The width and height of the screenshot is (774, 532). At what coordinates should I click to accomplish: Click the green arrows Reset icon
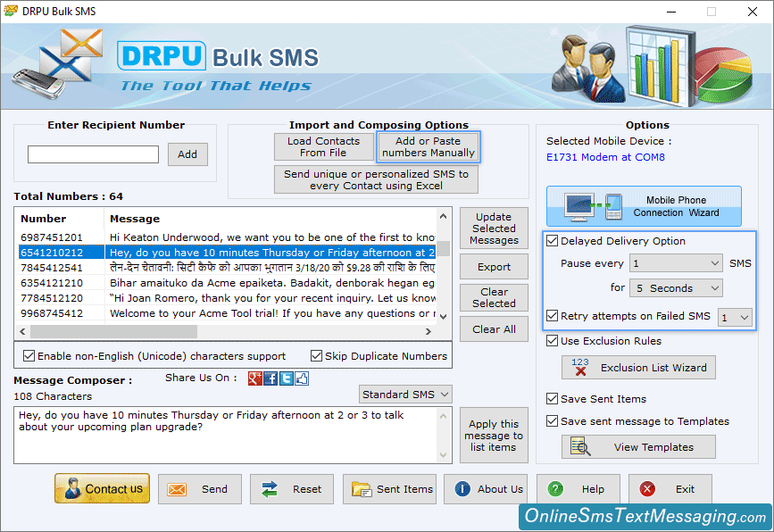click(270, 489)
